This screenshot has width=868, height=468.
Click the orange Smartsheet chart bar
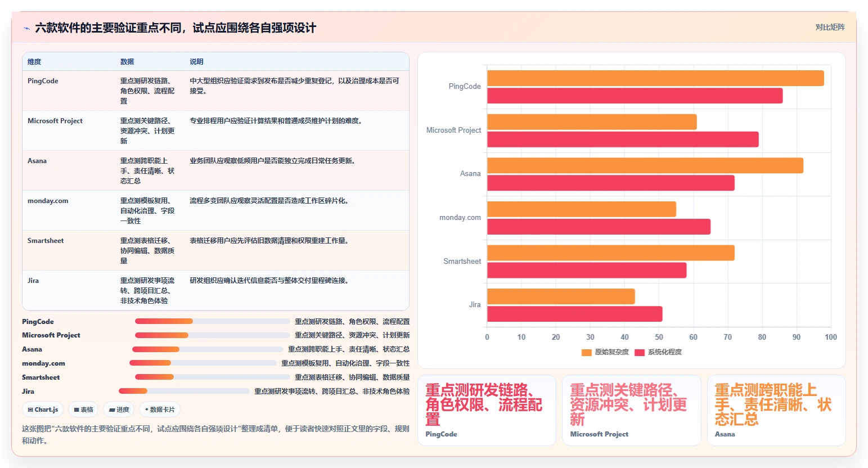pyautogui.click(x=611, y=253)
